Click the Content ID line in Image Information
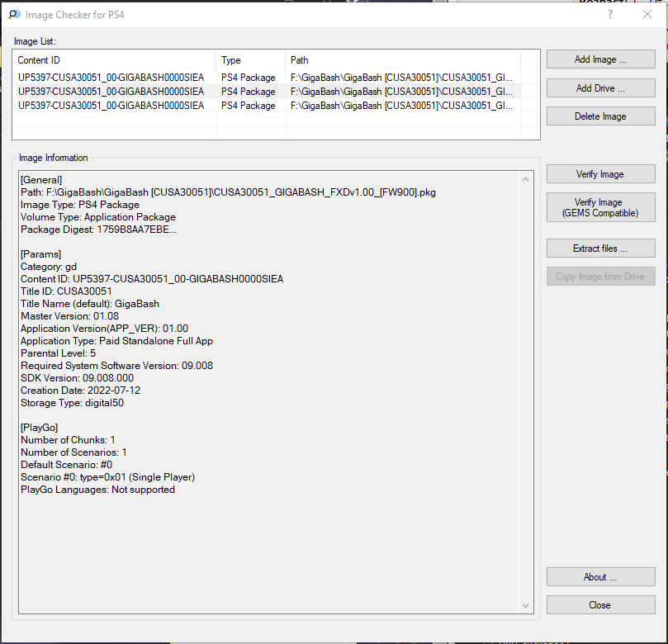The height and width of the screenshot is (644, 668). tap(152, 279)
